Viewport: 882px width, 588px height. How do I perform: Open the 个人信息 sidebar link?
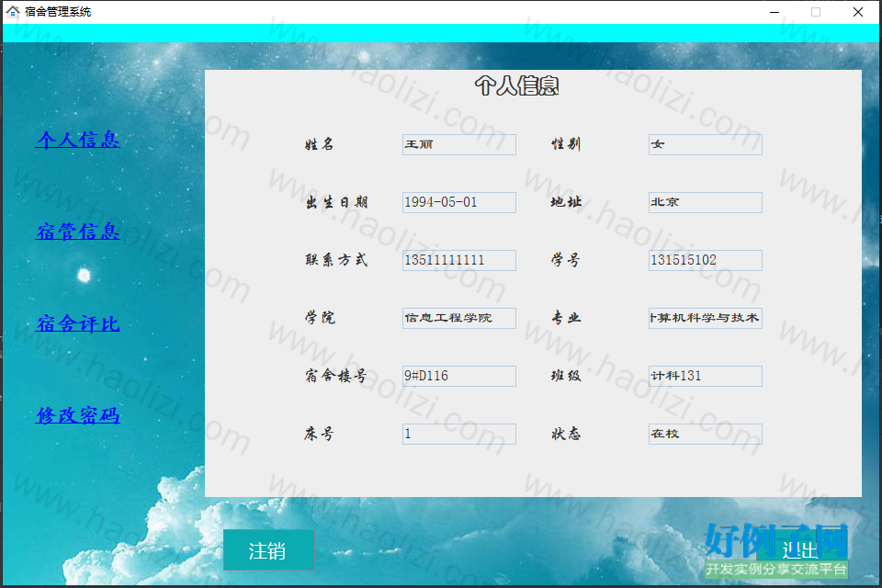[77, 140]
